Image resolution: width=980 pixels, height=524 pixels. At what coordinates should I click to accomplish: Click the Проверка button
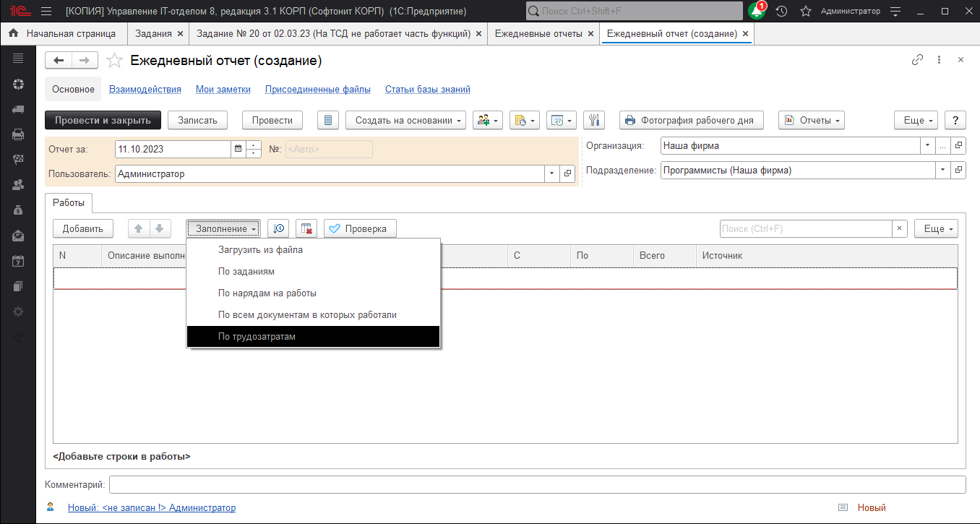(x=359, y=229)
